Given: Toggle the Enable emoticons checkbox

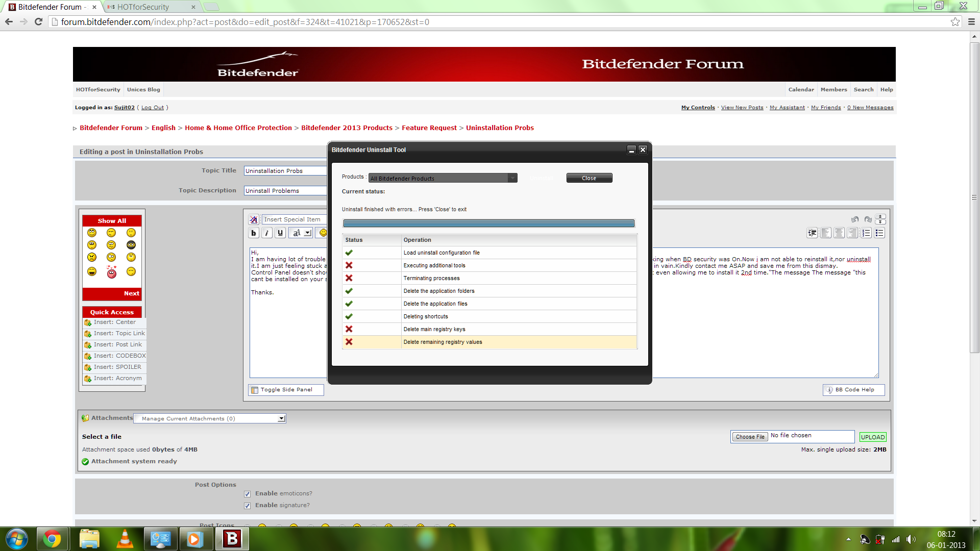Looking at the screenshot, I should pyautogui.click(x=248, y=494).
